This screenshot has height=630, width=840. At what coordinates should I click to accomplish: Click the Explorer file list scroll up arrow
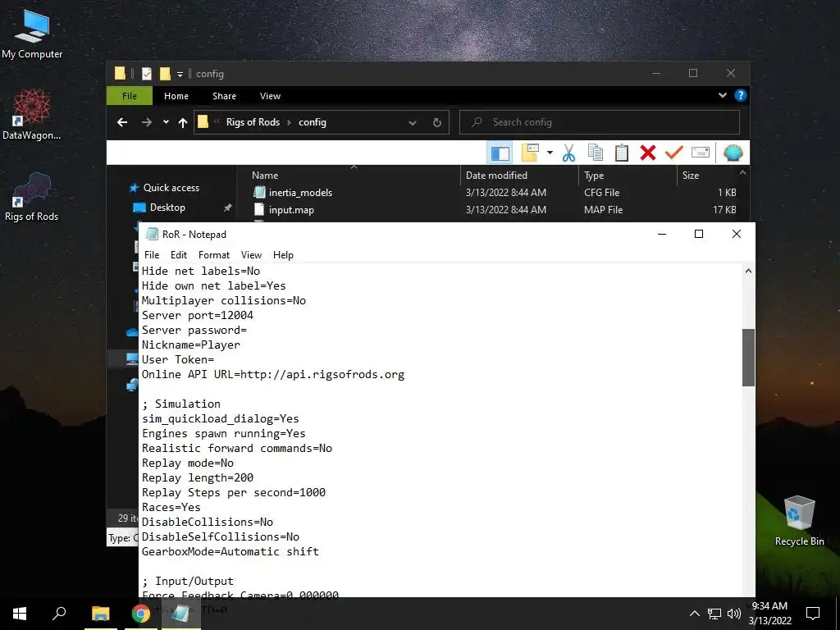(743, 172)
